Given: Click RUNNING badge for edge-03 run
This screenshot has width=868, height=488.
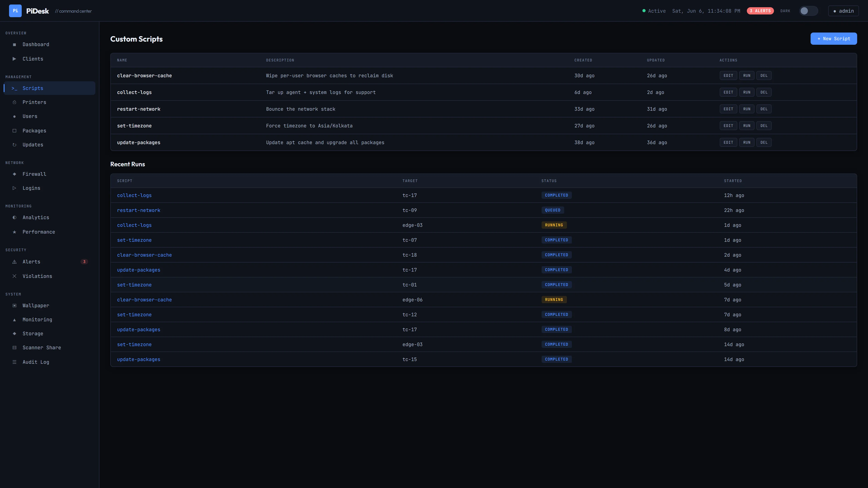Looking at the screenshot, I should click(x=554, y=225).
